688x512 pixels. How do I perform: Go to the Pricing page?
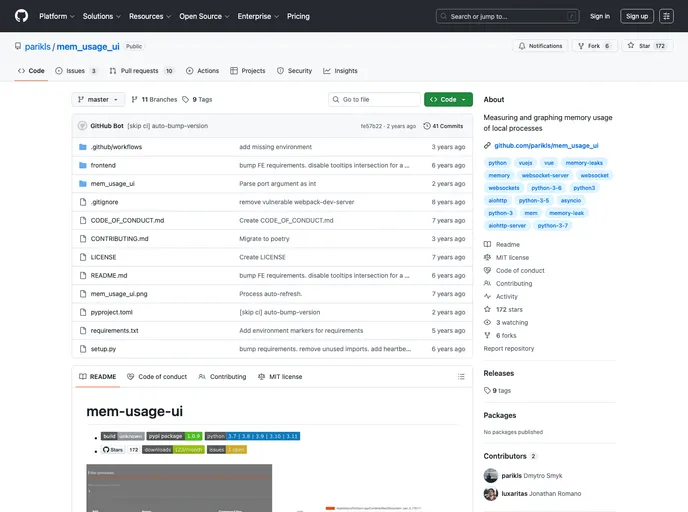(x=298, y=16)
